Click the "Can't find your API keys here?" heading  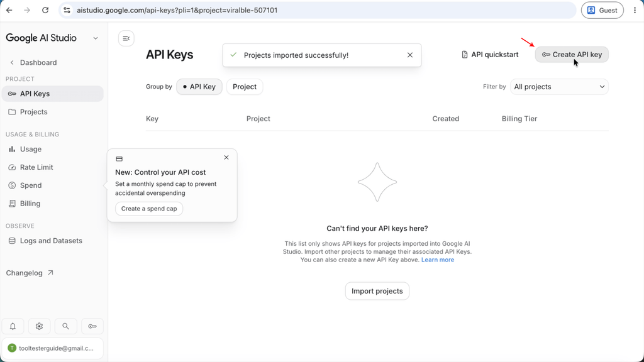[x=377, y=228]
